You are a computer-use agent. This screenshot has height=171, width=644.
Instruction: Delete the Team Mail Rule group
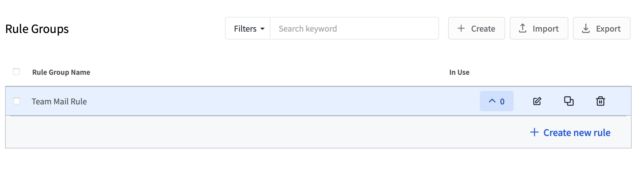(600, 101)
